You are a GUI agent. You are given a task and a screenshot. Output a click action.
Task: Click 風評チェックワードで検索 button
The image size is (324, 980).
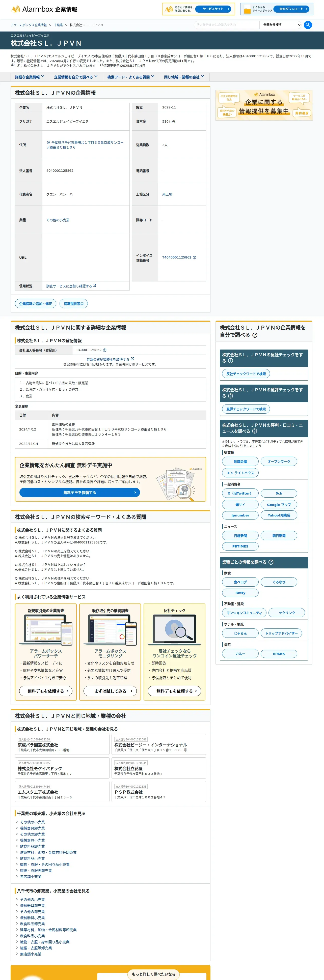pyautogui.click(x=246, y=409)
